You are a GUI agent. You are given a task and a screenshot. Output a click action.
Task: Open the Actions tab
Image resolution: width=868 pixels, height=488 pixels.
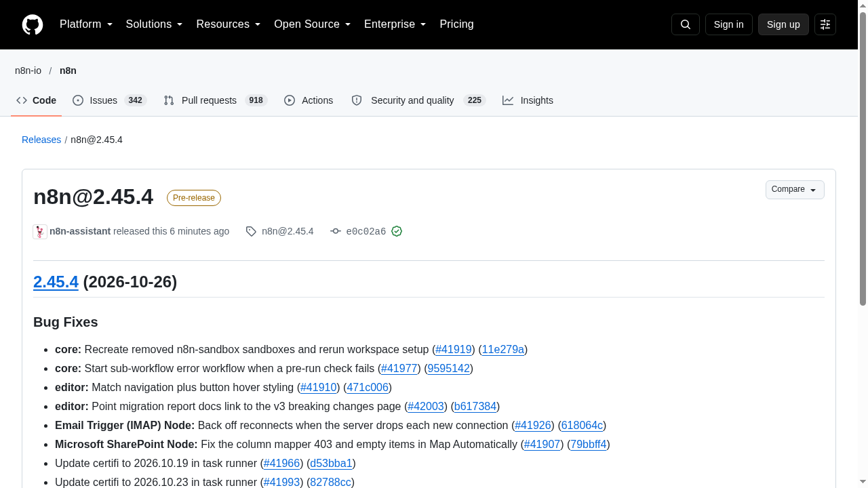[309, 100]
